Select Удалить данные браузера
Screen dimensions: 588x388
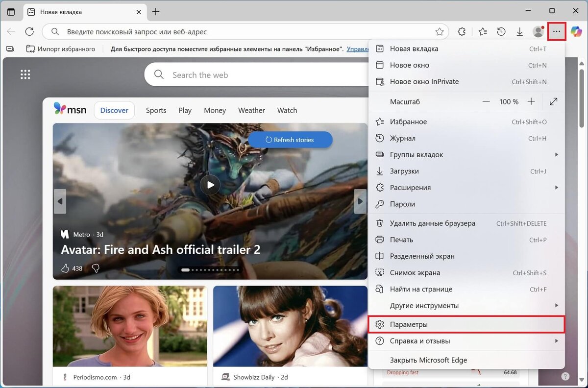[x=466, y=223]
